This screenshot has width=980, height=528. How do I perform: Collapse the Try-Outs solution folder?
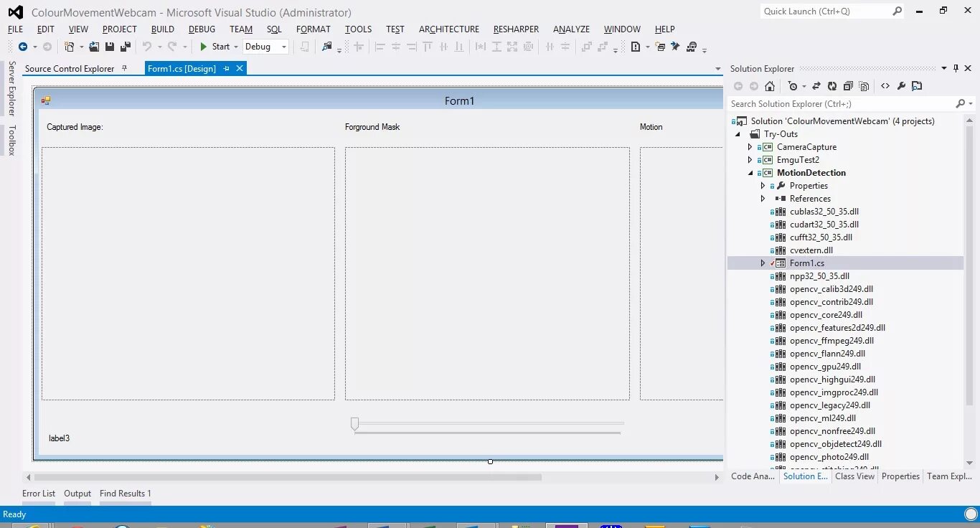click(738, 134)
